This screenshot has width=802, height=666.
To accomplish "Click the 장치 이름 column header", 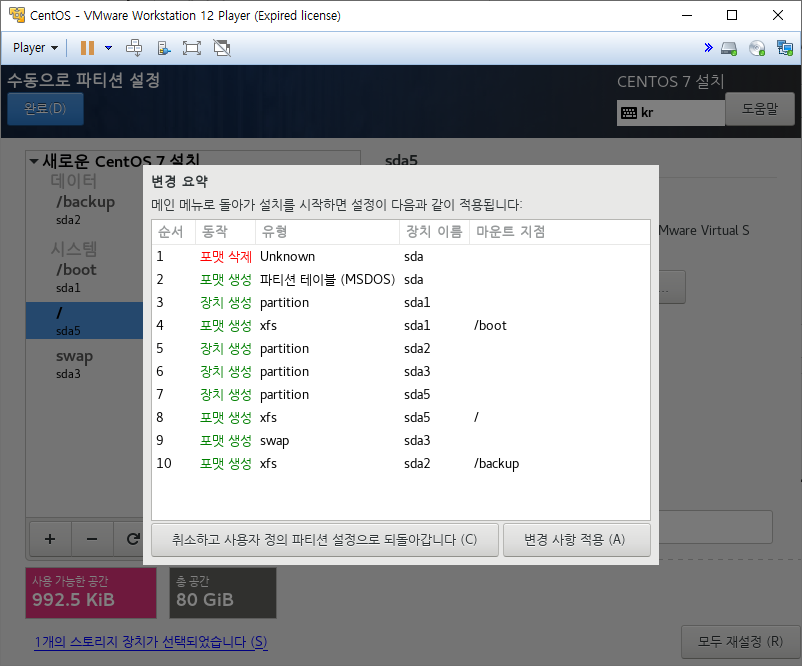I will pyautogui.click(x=434, y=232).
